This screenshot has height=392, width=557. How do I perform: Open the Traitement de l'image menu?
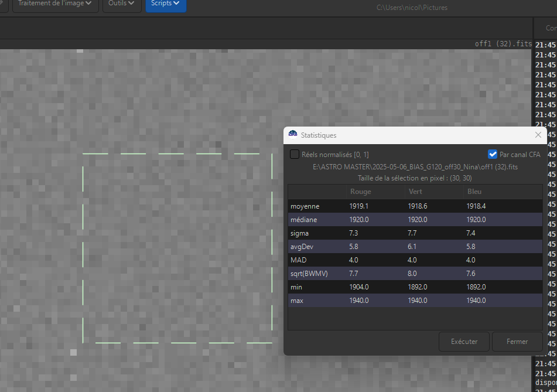55,4
